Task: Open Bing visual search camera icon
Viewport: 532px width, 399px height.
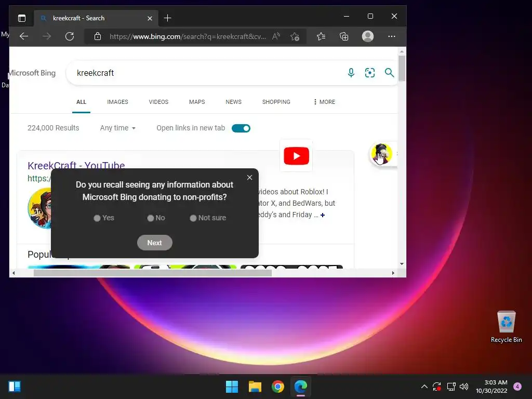Action: pyautogui.click(x=370, y=73)
